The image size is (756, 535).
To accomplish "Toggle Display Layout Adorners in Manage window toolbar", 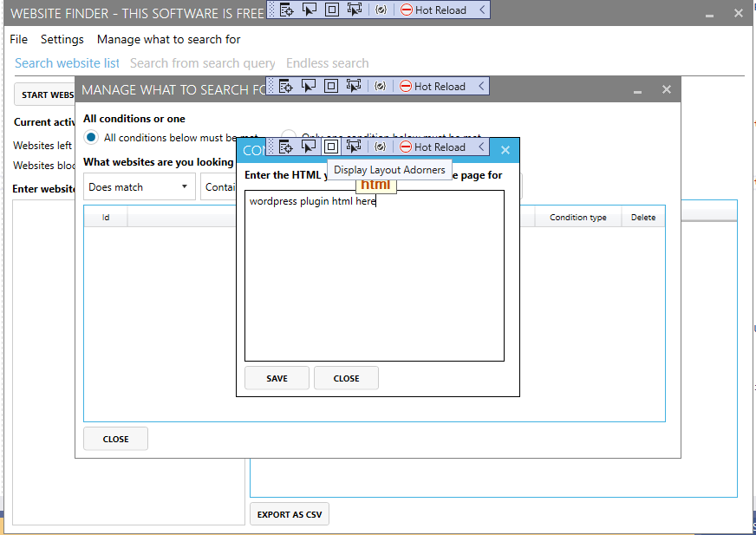I will point(331,86).
